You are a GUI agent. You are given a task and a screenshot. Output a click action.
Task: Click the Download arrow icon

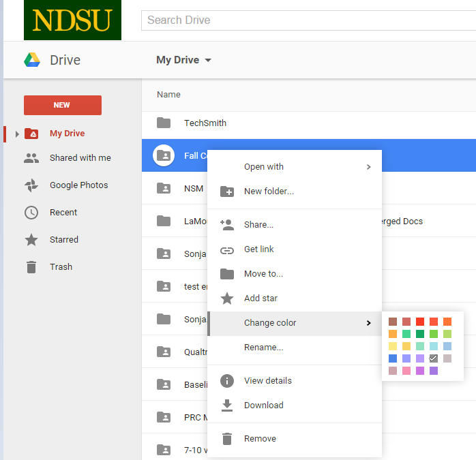(x=227, y=405)
